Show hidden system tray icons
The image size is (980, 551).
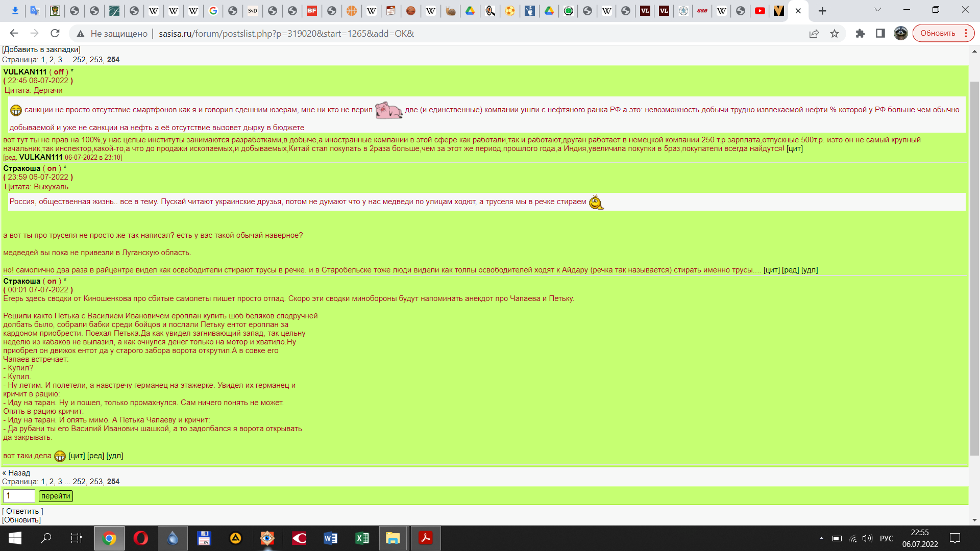coord(821,538)
